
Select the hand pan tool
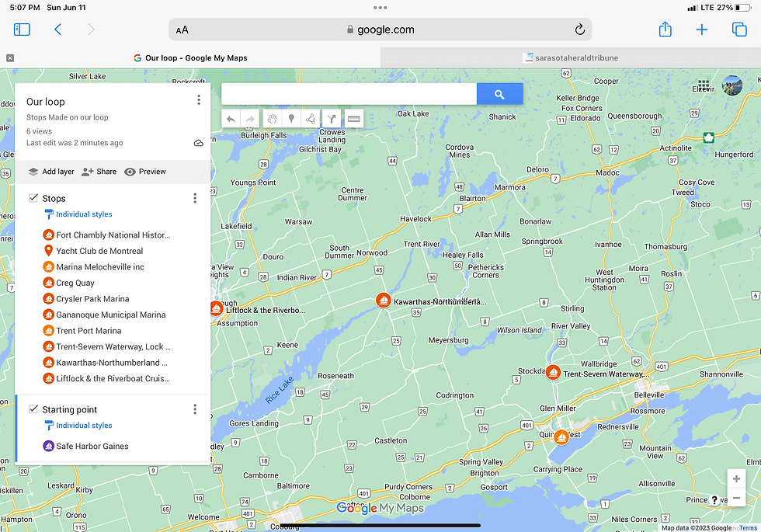(x=273, y=118)
